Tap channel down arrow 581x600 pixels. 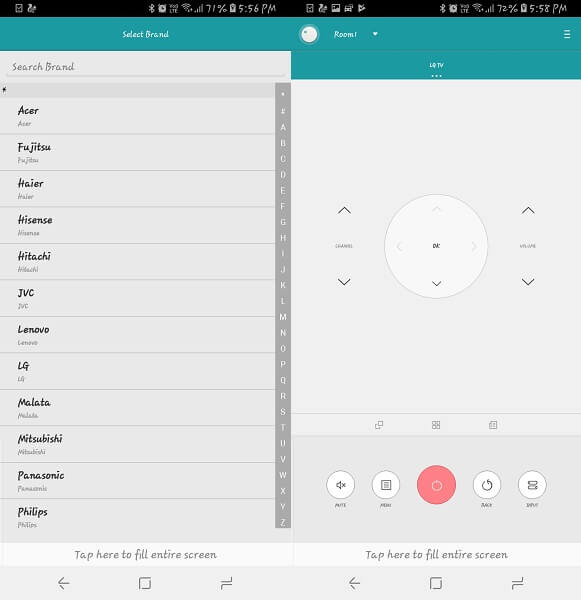(344, 282)
